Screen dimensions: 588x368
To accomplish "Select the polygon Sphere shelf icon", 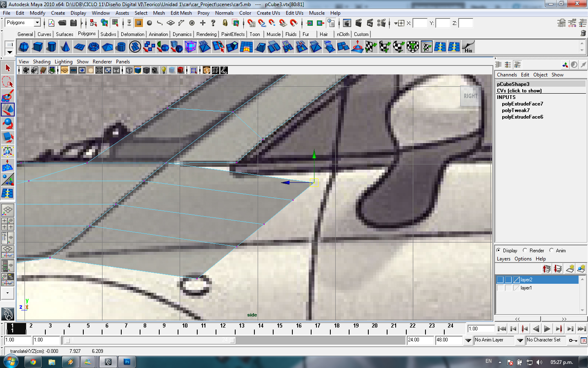I will (24, 47).
